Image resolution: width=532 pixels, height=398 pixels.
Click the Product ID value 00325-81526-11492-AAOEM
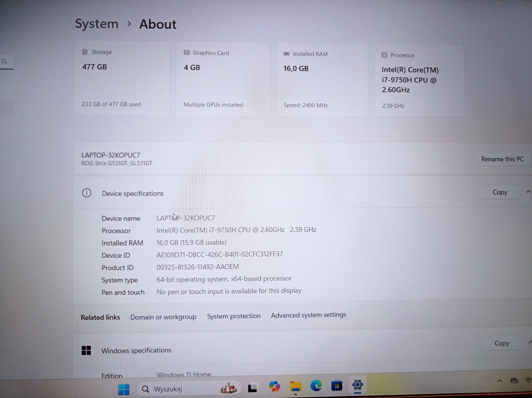tap(198, 267)
